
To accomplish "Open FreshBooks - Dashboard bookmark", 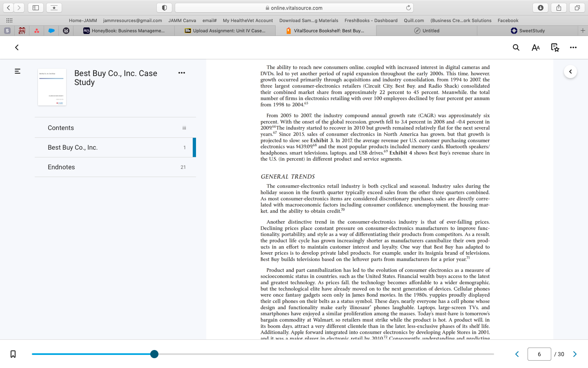I will pyautogui.click(x=371, y=20).
